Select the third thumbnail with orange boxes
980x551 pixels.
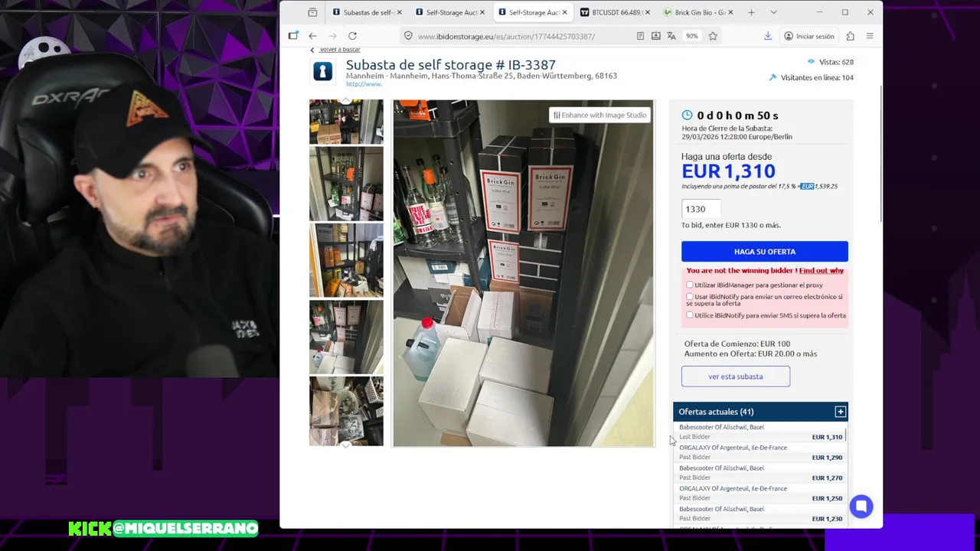(346, 260)
